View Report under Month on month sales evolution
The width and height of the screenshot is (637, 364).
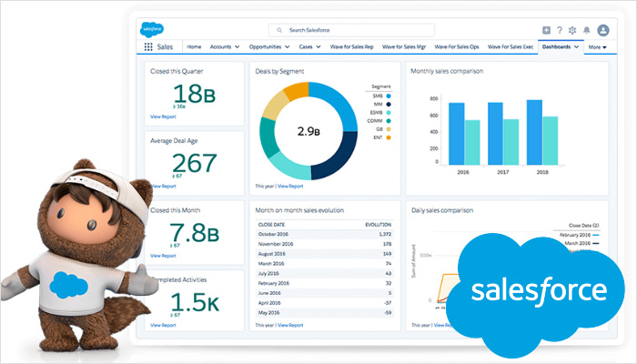click(x=290, y=325)
